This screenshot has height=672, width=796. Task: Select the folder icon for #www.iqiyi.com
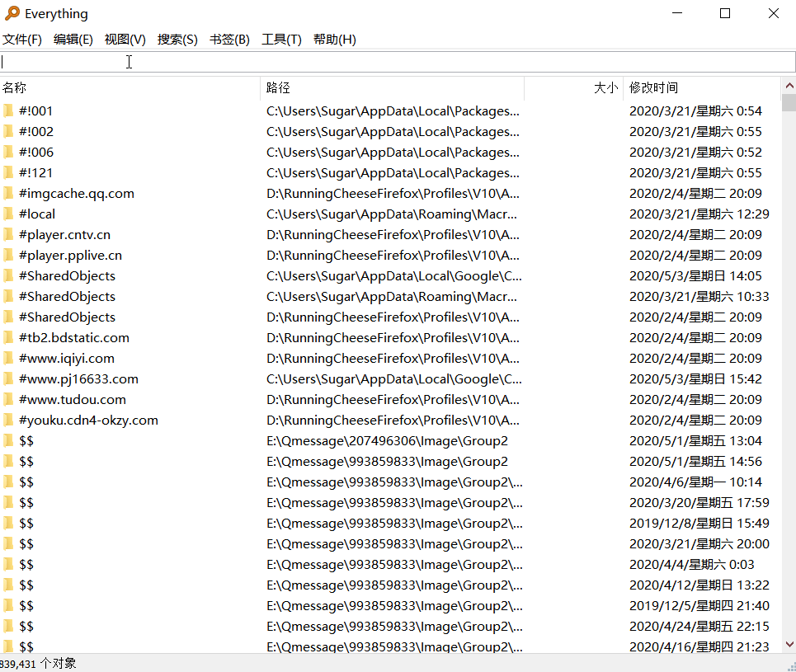[x=8, y=358]
